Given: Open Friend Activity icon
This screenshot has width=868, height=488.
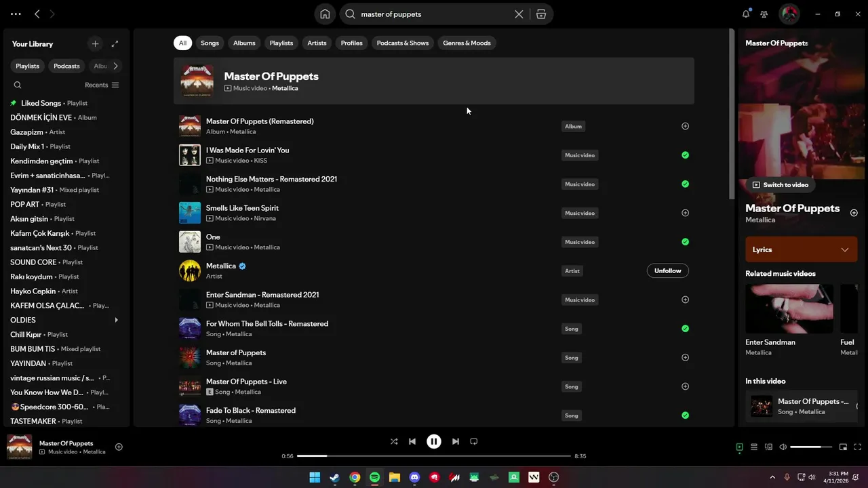Looking at the screenshot, I should 764,14.
